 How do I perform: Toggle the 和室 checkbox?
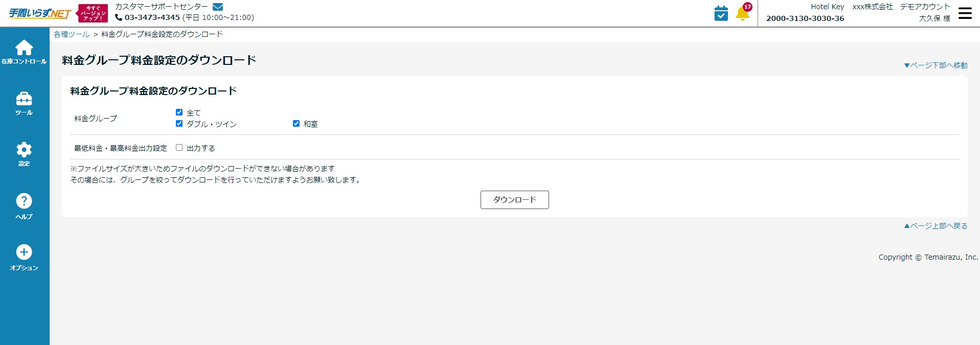[x=296, y=124]
